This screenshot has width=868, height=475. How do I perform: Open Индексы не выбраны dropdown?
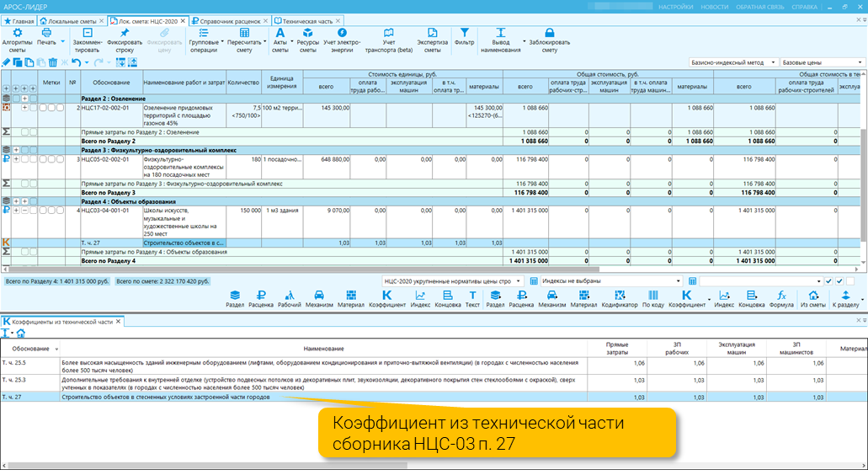click(611, 281)
